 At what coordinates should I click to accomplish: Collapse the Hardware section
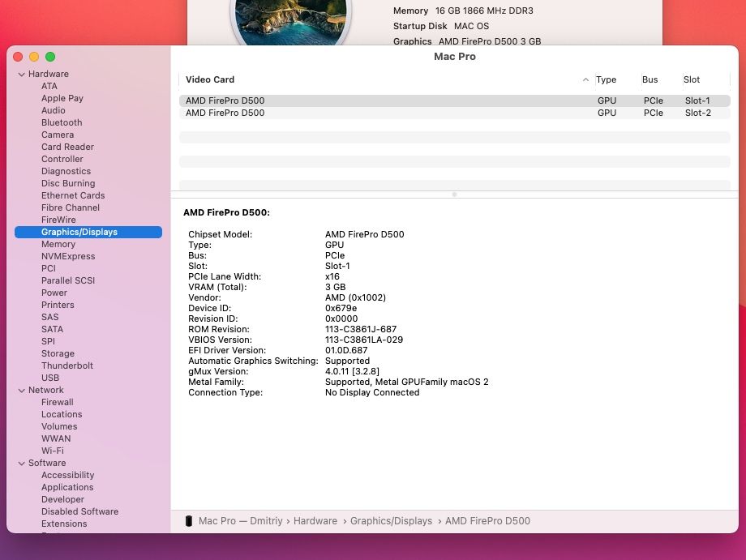click(21, 75)
